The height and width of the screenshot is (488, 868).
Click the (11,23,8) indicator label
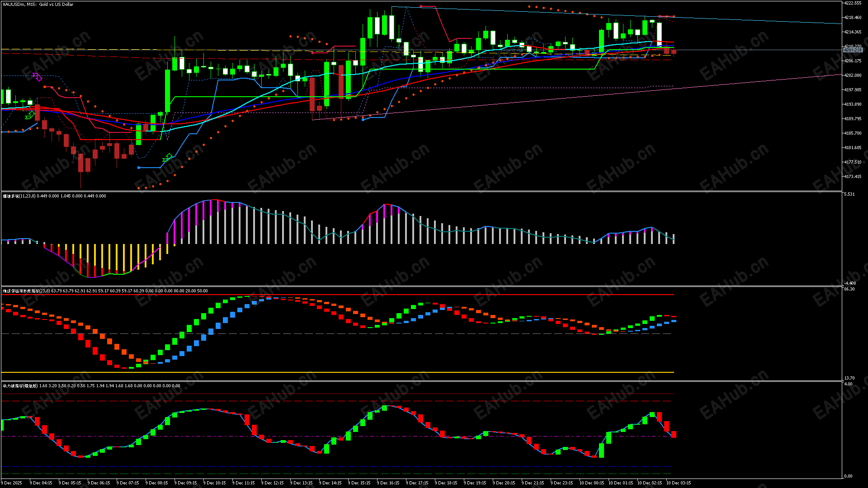point(27,196)
